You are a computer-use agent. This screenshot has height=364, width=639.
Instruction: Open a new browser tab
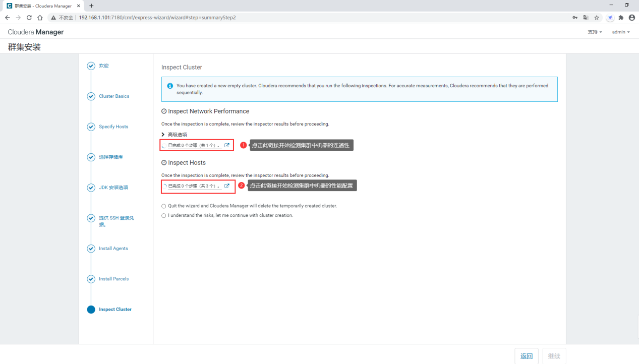(x=91, y=6)
